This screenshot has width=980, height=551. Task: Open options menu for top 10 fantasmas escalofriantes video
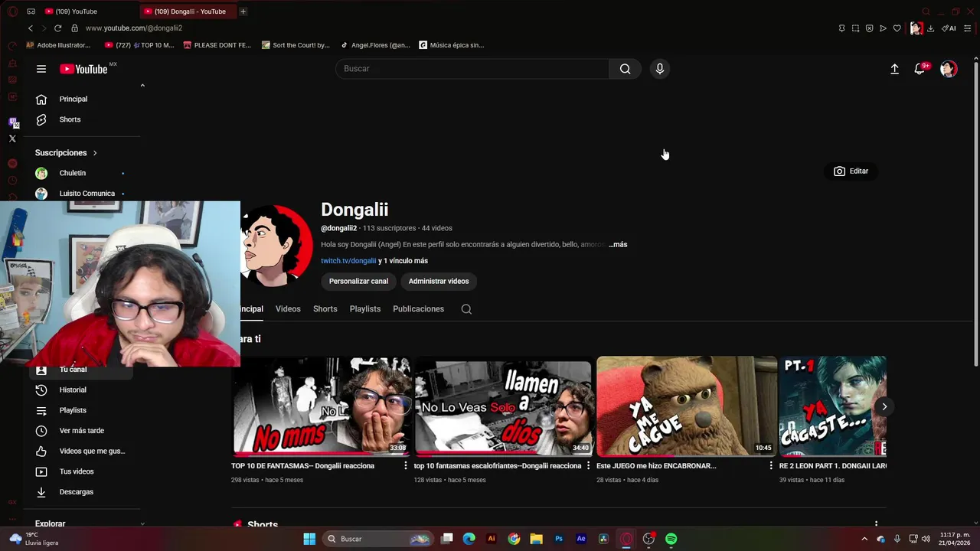(588, 465)
